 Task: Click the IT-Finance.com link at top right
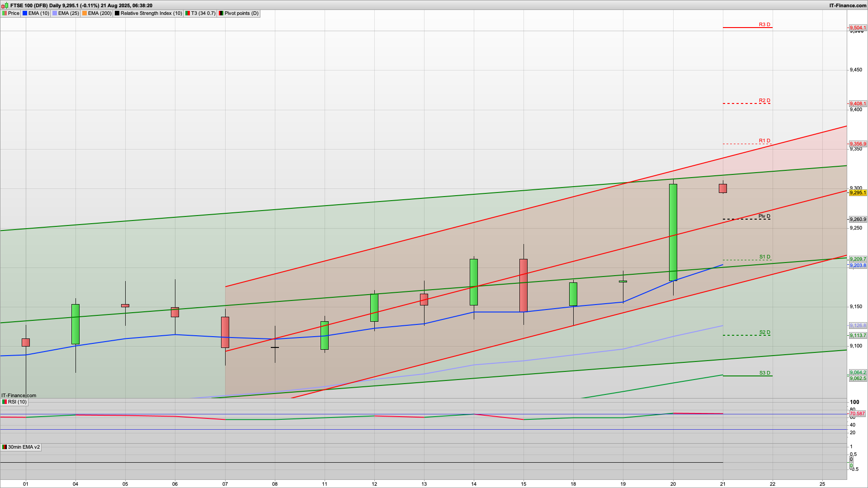click(x=848, y=5)
